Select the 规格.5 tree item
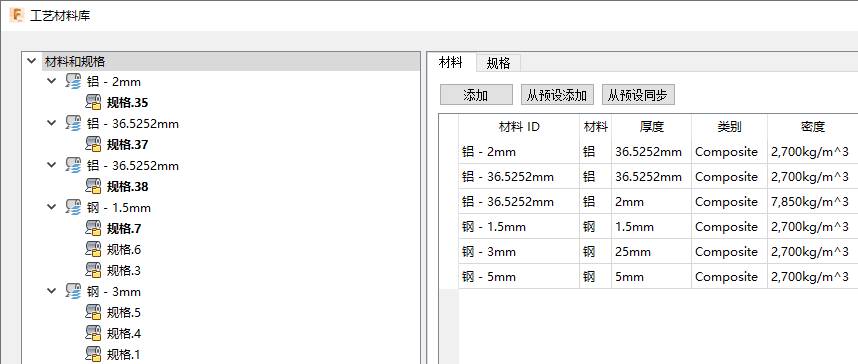 pyautogui.click(x=124, y=313)
